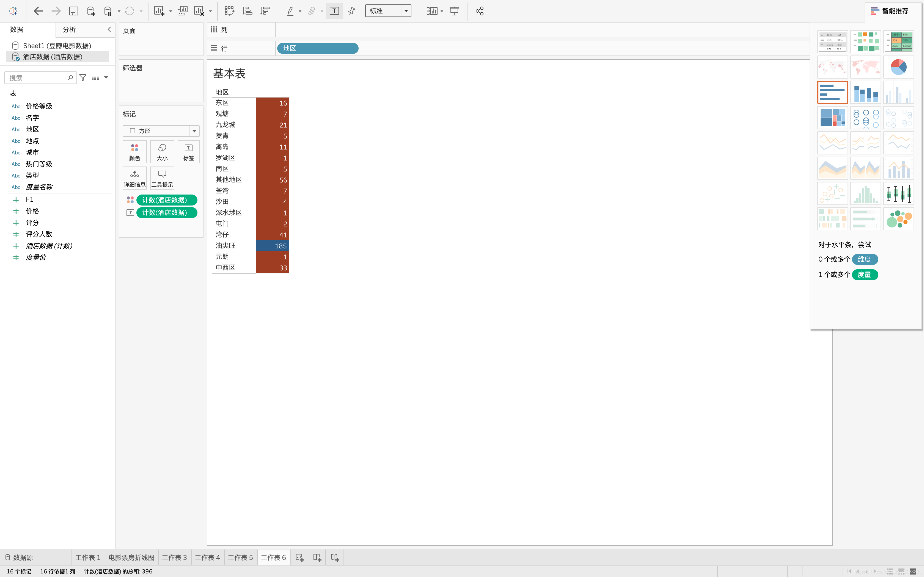Screen dimensions: 924x577
Task: Click the add new data source icon
Action: [x=91, y=11]
